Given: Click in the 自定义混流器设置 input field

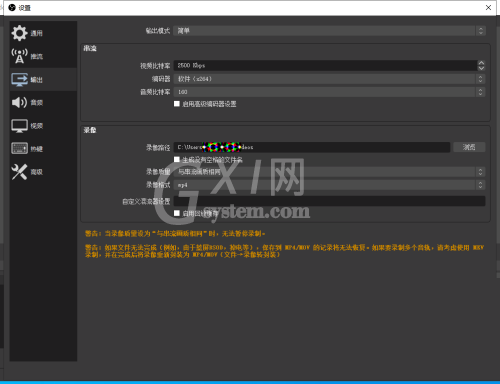Looking at the screenshot, I should 329,201.
